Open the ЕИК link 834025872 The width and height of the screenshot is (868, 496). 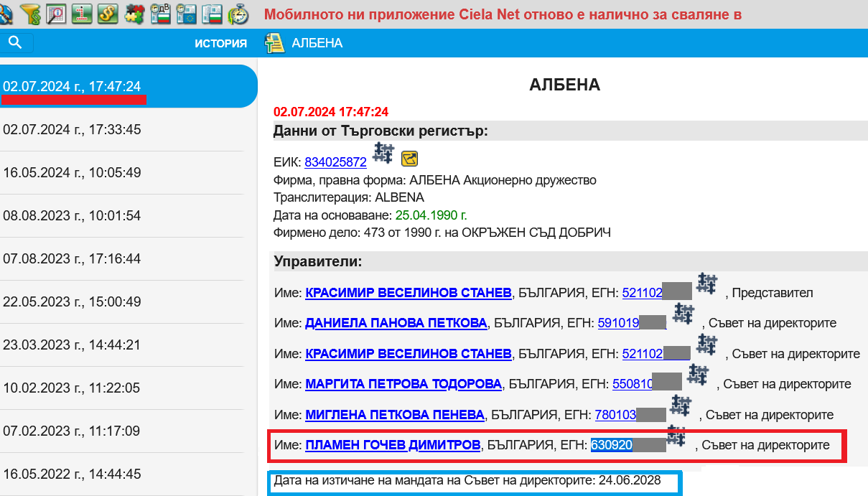point(335,162)
